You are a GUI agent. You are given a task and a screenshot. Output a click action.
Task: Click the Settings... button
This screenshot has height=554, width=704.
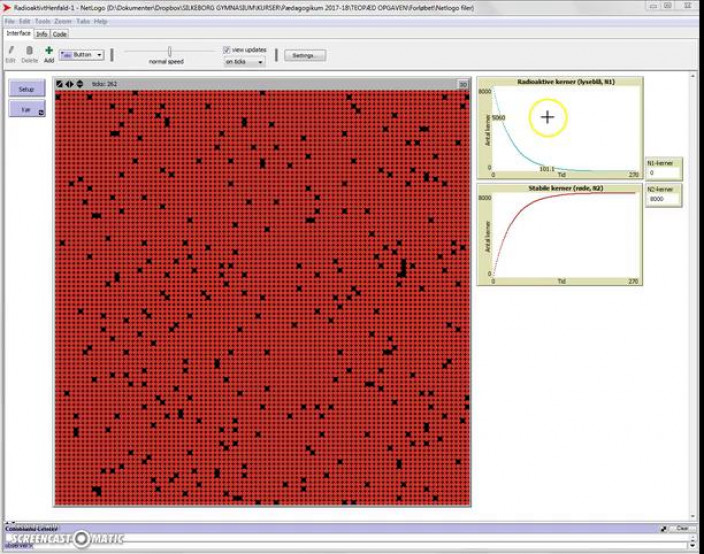pos(305,56)
